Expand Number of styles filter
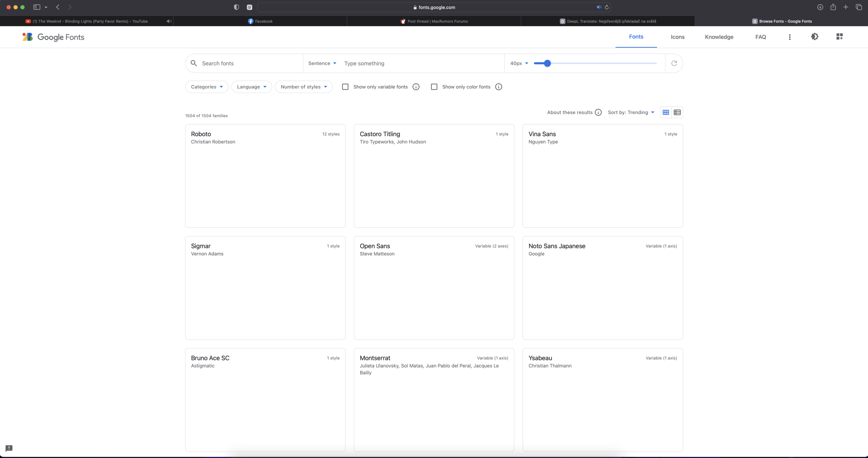Viewport: 868px width, 458px height. pos(304,87)
